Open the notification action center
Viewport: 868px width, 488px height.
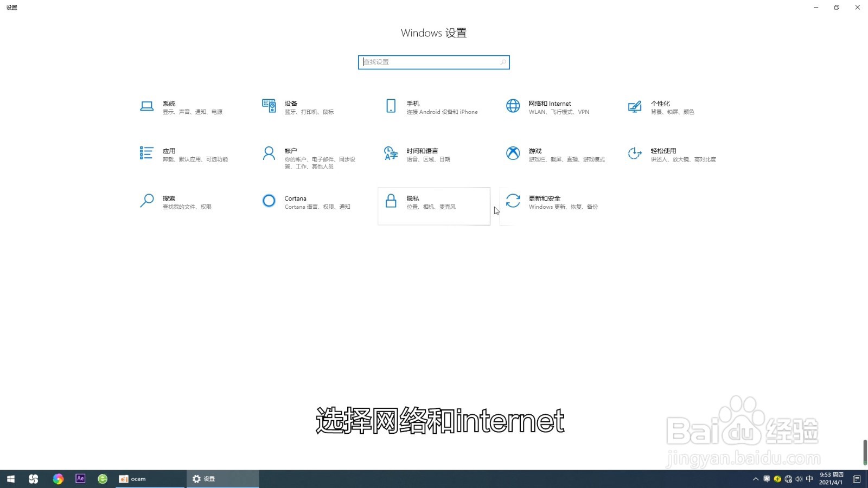coord(857,479)
